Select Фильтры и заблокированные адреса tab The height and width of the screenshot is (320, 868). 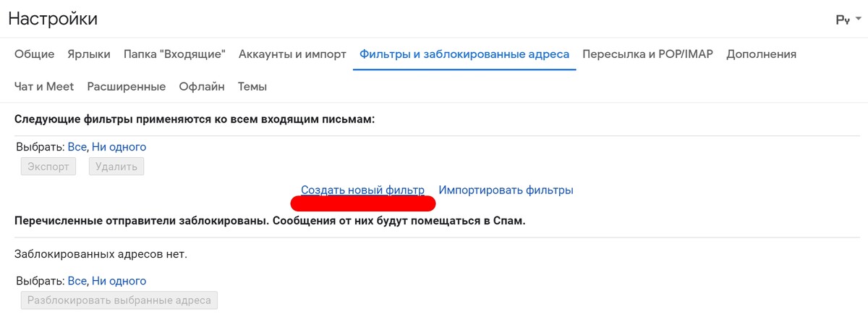[464, 54]
